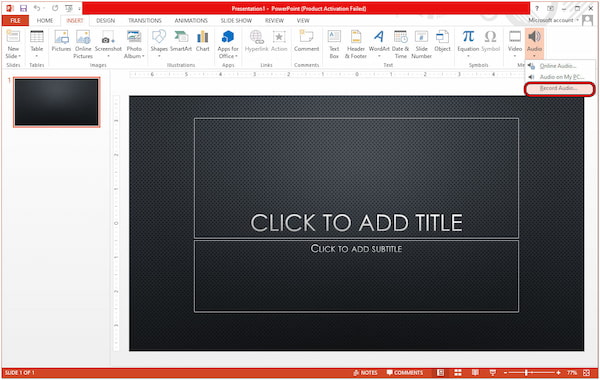Switch to the TRANSITIONS tab
This screenshot has height=380, width=600.
pos(145,20)
